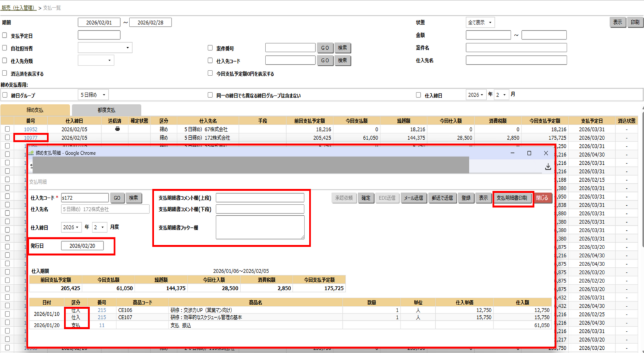Click into the 支払明細書コメント欄(上段) field
Image resolution: width=644 pixels, height=353 pixels.
[x=260, y=198]
